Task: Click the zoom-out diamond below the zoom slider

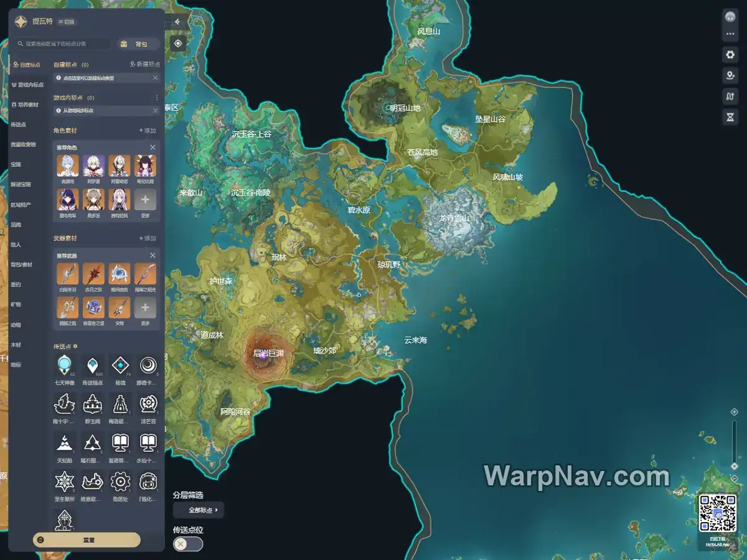Action: tap(734, 478)
